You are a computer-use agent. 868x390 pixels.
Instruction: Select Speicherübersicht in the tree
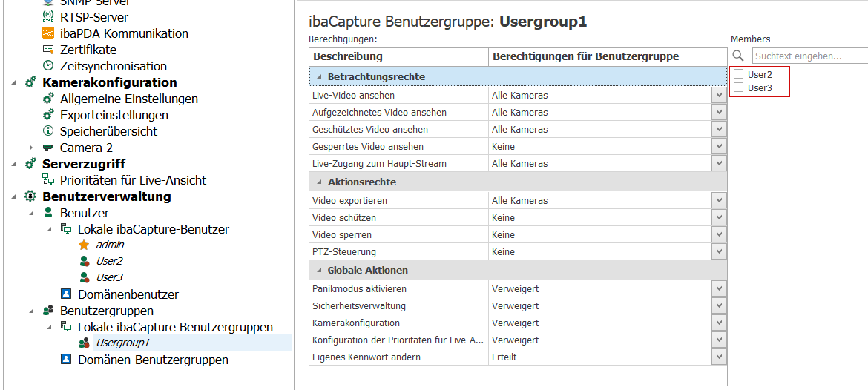click(x=108, y=131)
